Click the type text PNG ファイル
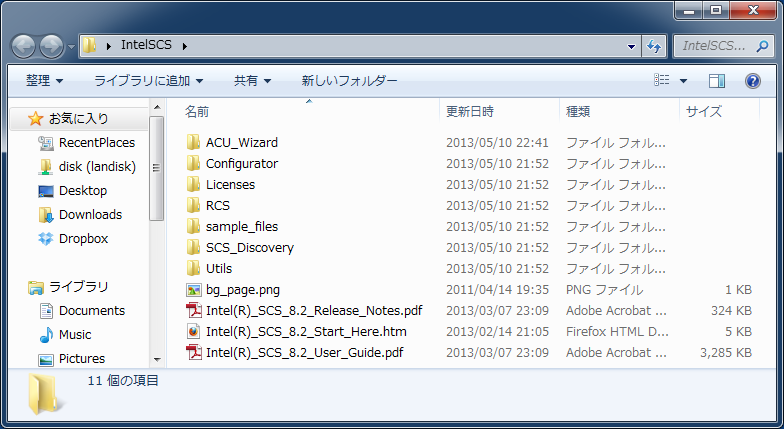Viewport: 784px width, 429px height. (604, 290)
